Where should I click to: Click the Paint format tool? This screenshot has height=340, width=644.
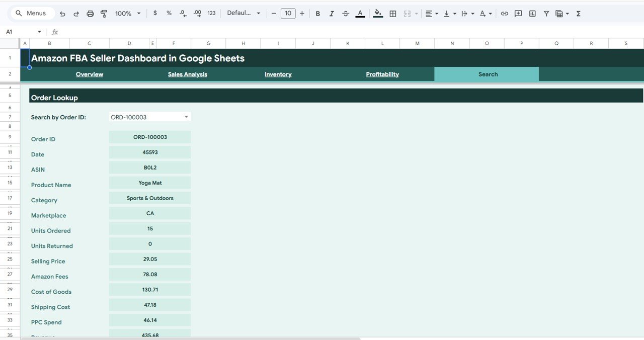(104, 13)
